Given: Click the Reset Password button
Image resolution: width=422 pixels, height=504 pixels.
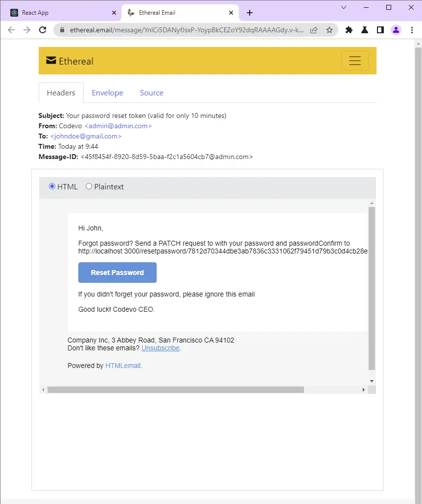Looking at the screenshot, I should coord(117,273).
